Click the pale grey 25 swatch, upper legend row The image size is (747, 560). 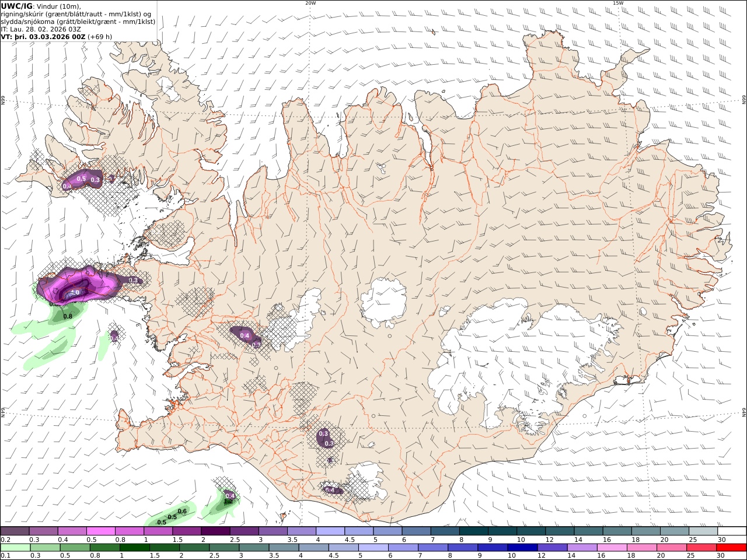[703, 531]
